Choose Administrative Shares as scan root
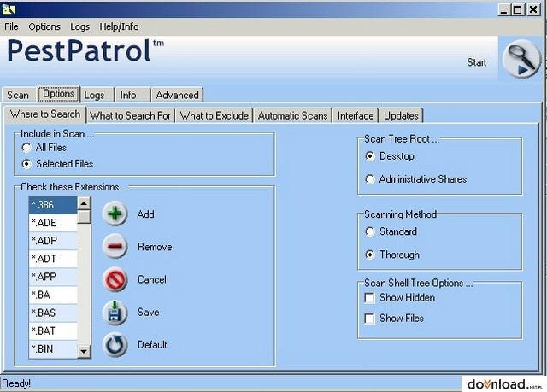The width and height of the screenshot is (547, 392). (370, 179)
